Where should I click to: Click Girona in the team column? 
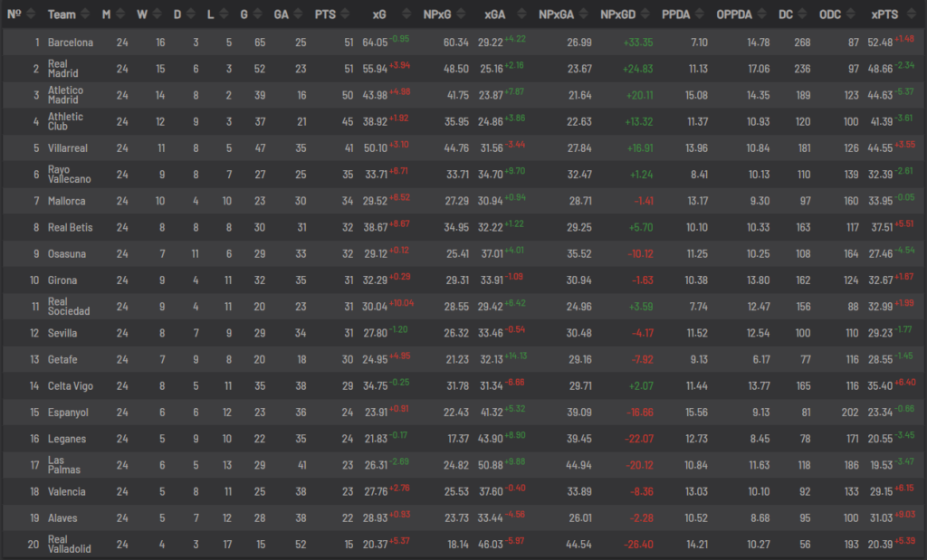[62, 280]
